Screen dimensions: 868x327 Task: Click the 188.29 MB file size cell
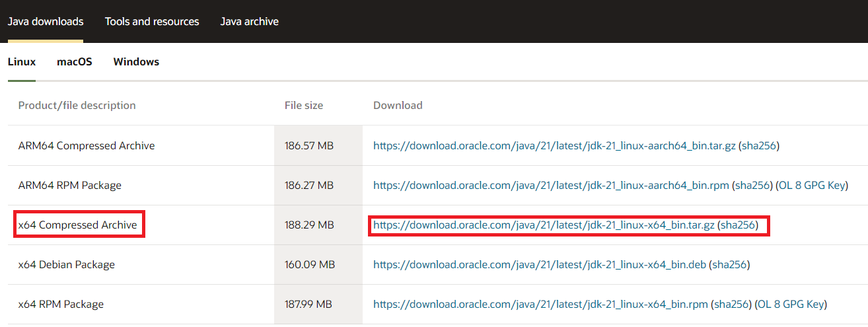pyautogui.click(x=309, y=225)
